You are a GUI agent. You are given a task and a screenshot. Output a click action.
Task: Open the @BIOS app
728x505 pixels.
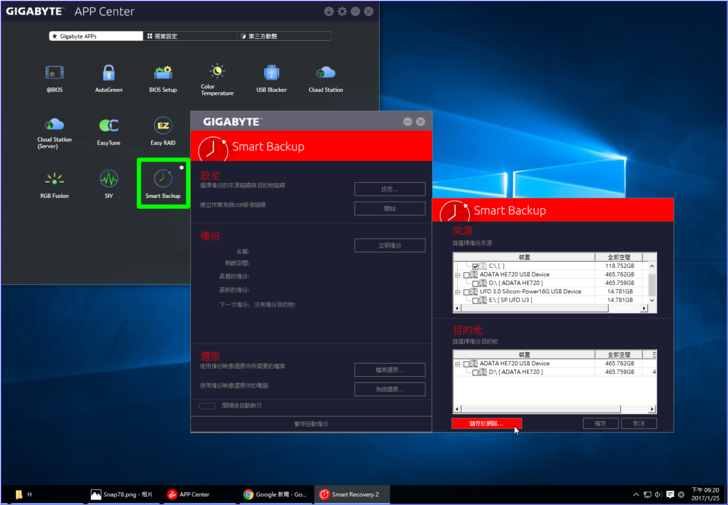(x=54, y=76)
